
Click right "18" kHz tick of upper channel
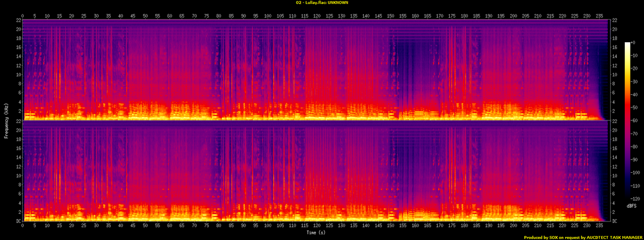[615, 38]
